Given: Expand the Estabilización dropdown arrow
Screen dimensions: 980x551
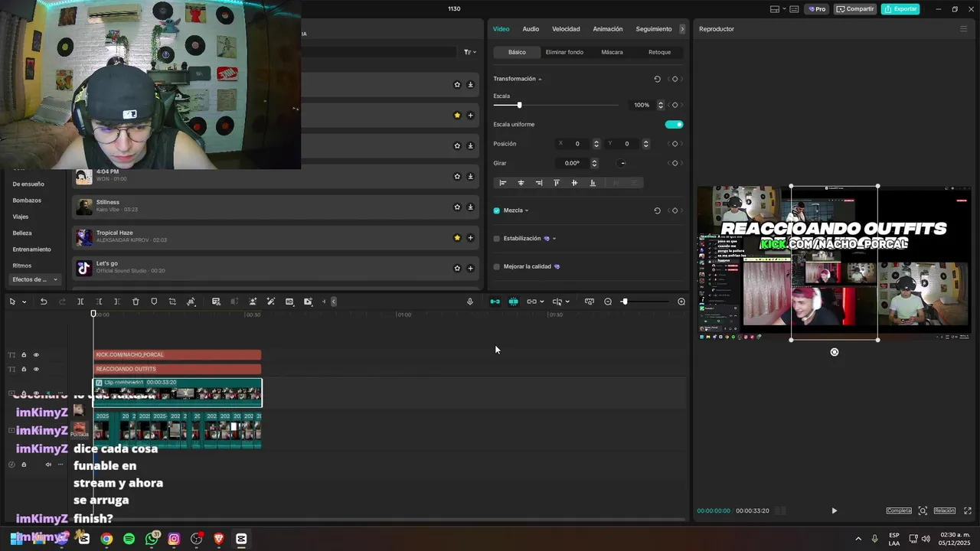Looking at the screenshot, I should [554, 239].
